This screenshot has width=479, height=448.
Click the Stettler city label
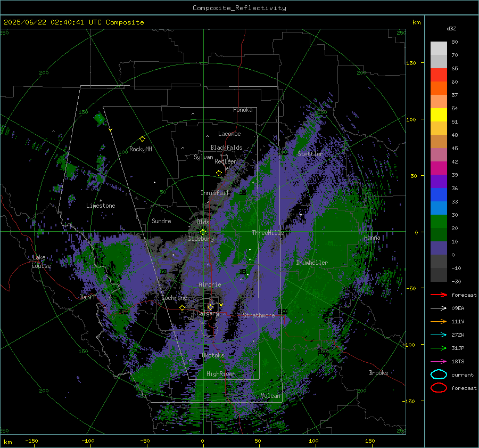310,154
